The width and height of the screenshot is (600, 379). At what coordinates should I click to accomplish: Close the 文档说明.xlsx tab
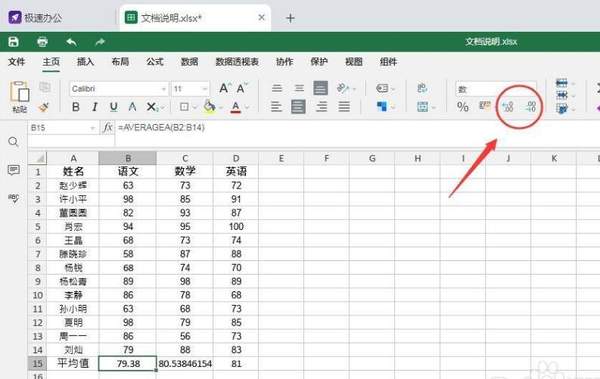tap(261, 17)
